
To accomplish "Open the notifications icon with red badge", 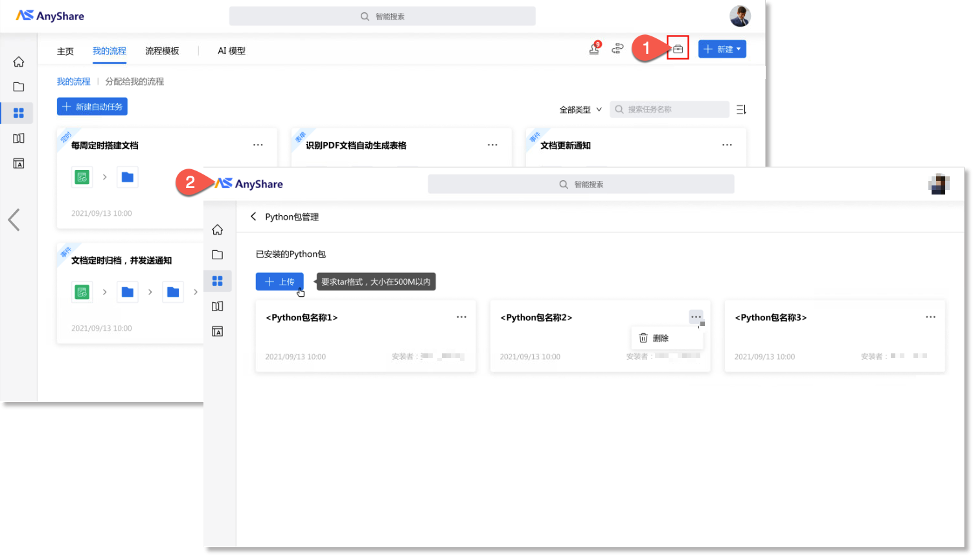I will coord(594,49).
